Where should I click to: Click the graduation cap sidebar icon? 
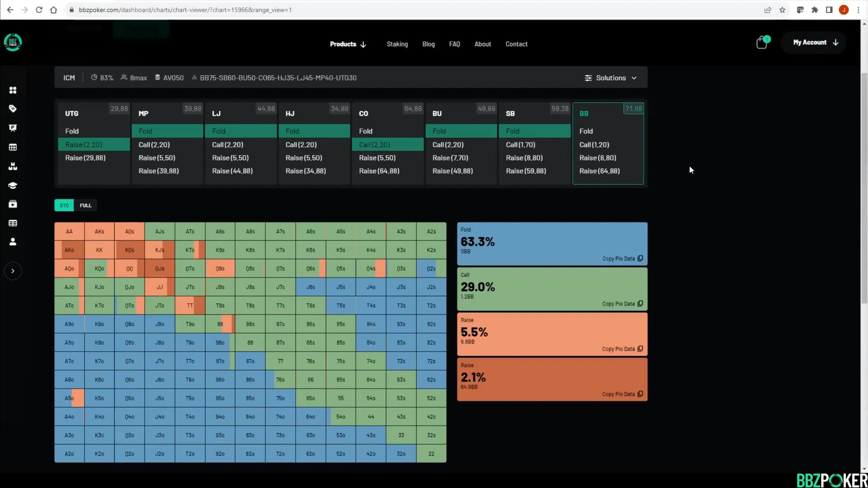(x=13, y=185)
